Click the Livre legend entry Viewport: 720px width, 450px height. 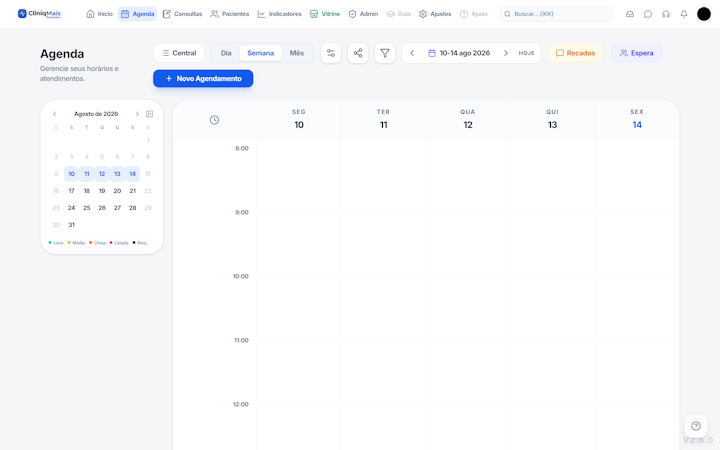(x=56, y=243)
